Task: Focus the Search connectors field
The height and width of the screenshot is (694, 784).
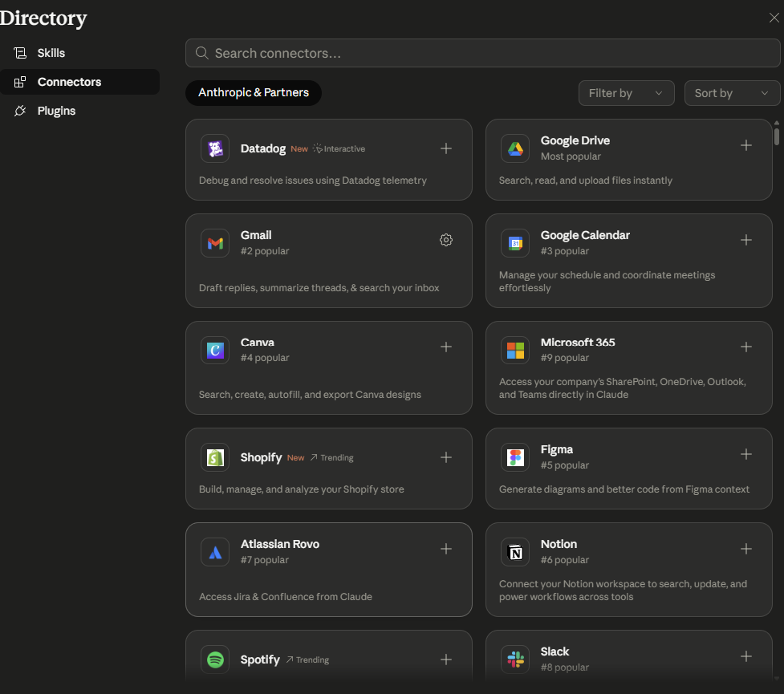Action: 482,53
